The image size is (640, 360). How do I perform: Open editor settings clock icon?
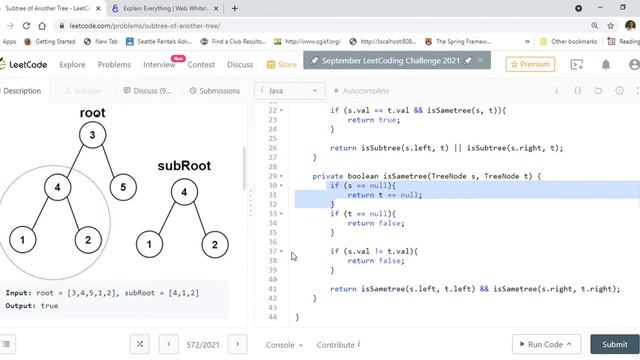(x=620, y=91)
